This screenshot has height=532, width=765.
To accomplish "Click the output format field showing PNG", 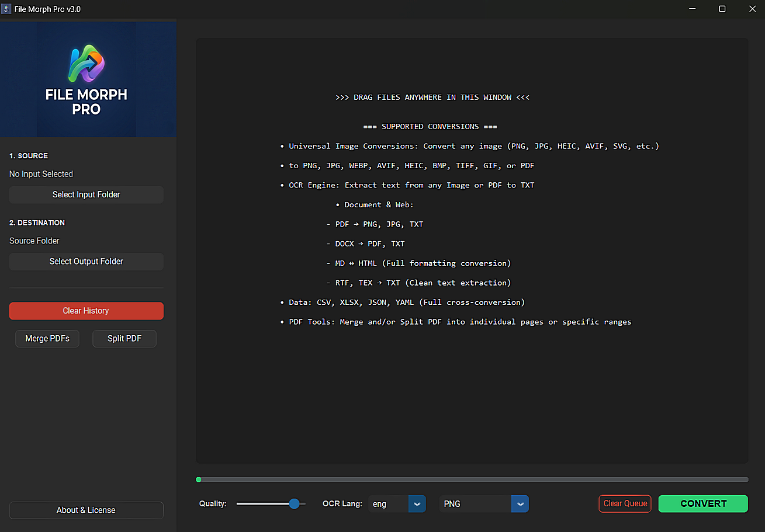I will click(x=476, y=504).
